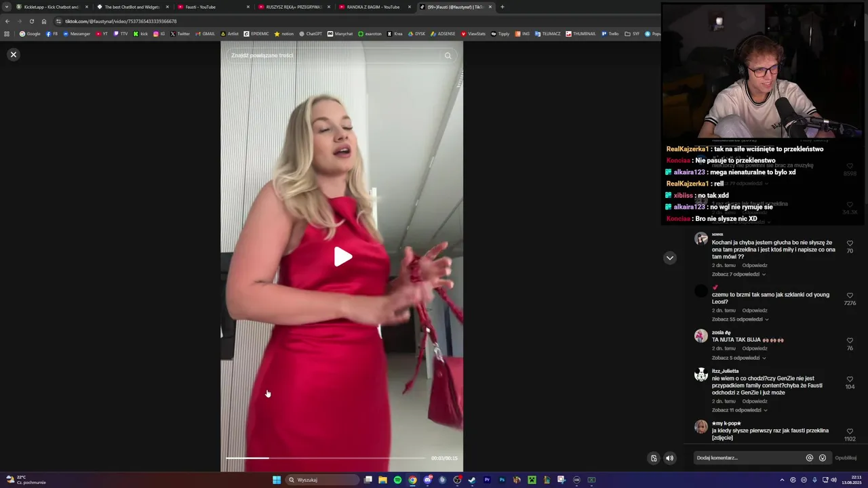Click the Opublikuj button
The height and width of the screenshot is (488, 868).
click(x=846, y=457)
